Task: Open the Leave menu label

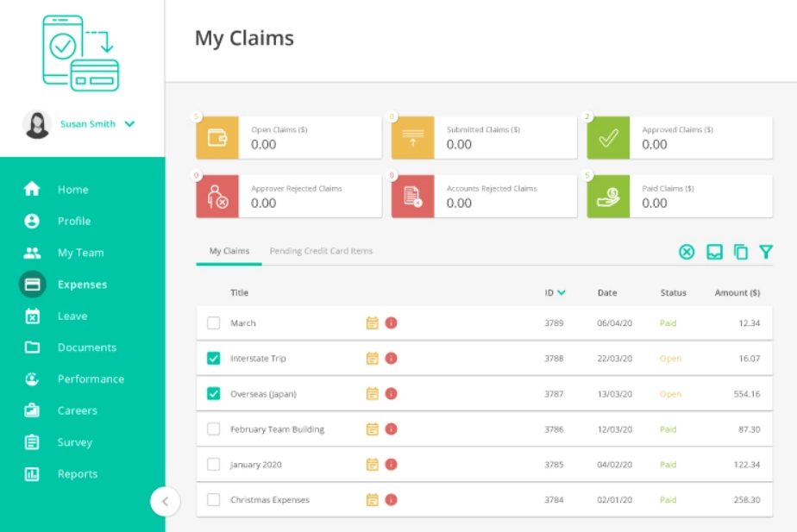Action: [72, 316]
